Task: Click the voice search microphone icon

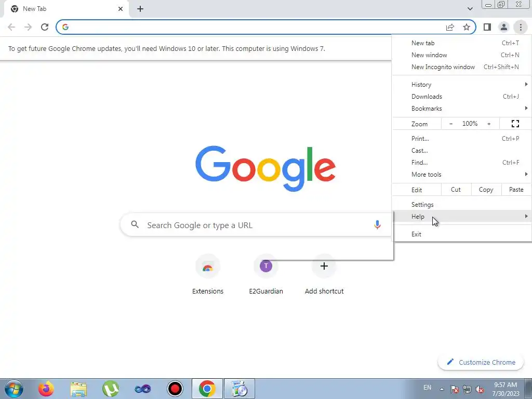Action: [x=377, y=225]
